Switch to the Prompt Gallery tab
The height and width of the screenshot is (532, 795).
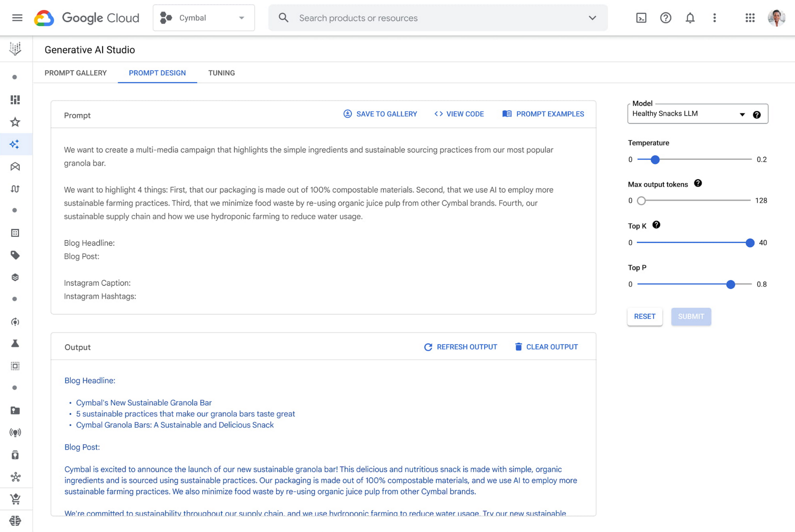pos(76,73)
